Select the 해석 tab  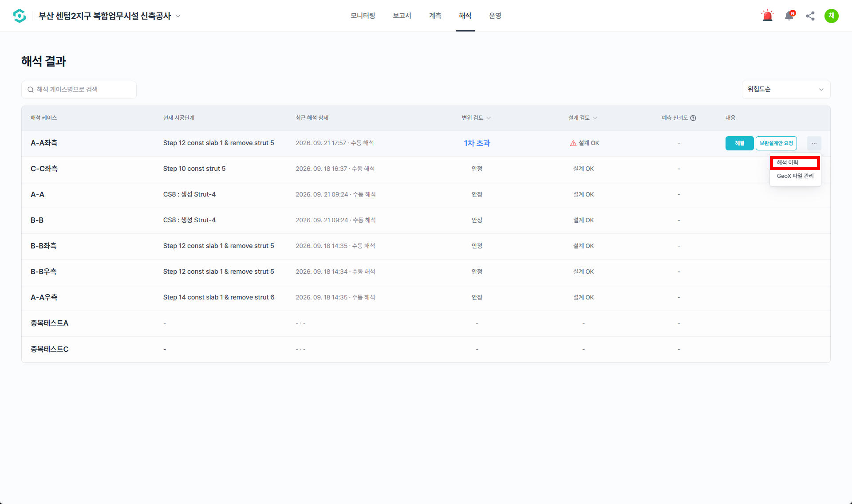[x=465, y=16]
